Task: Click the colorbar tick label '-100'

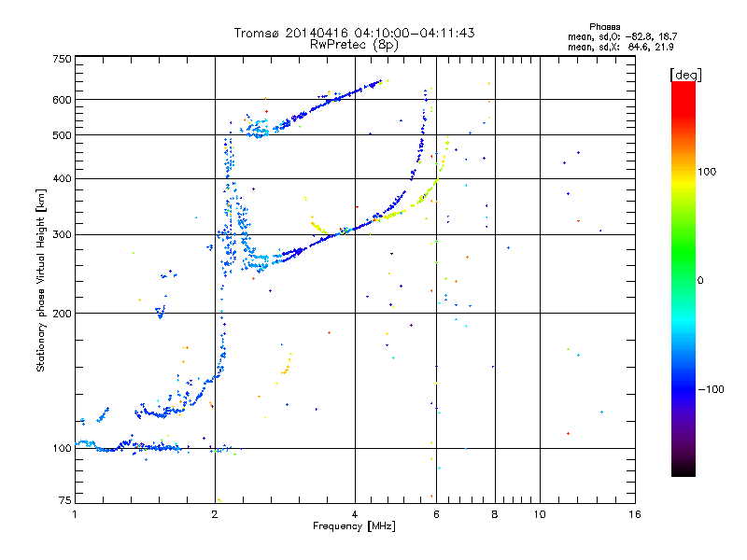Action: pos(711,389)
